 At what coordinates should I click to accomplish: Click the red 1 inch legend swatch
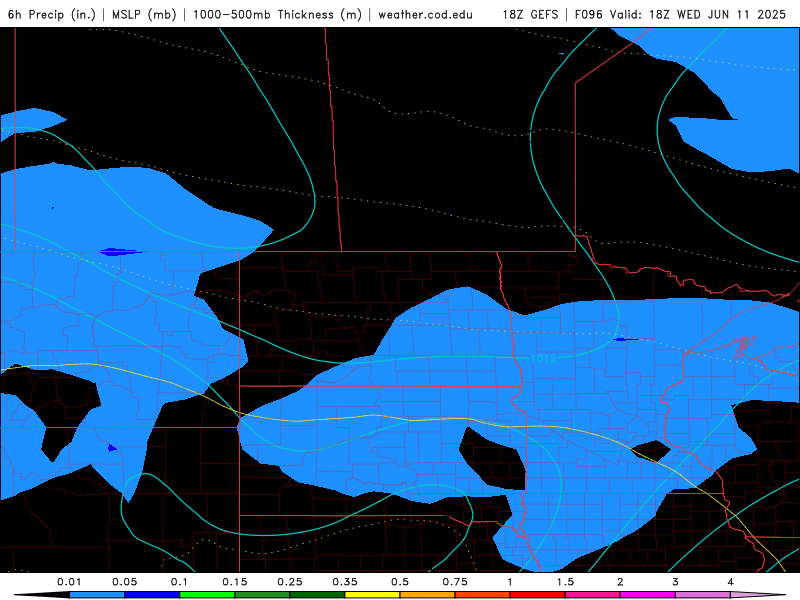[x=538, y=595]
